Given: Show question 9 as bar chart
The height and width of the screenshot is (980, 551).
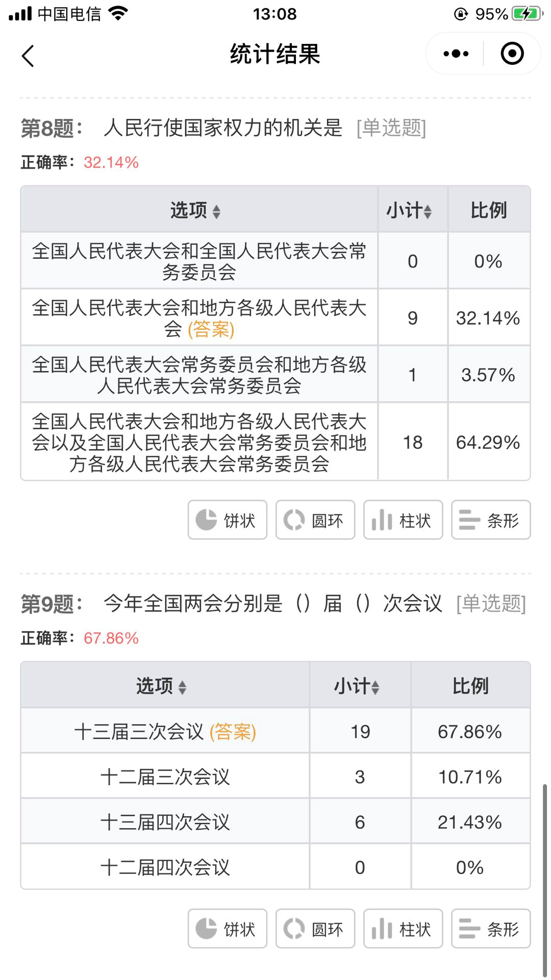Looking at the screenshot, I should coord(490,929).
